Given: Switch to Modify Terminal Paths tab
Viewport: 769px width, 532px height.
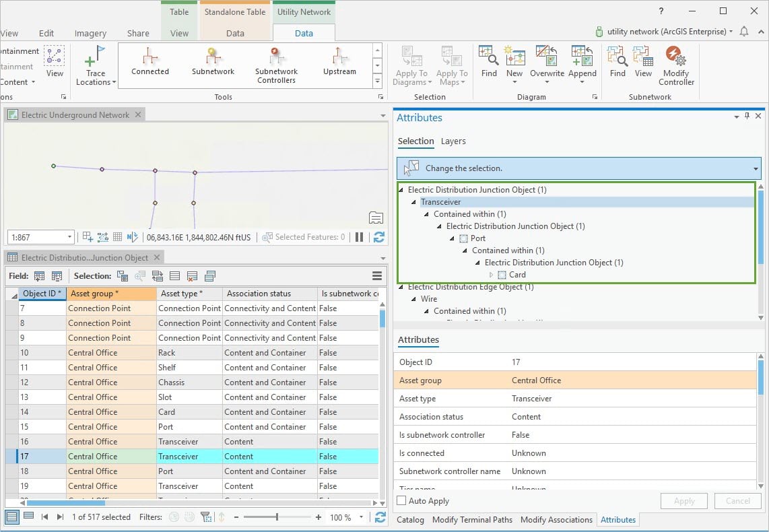Looking at the screenshot, I should (472, 519).
